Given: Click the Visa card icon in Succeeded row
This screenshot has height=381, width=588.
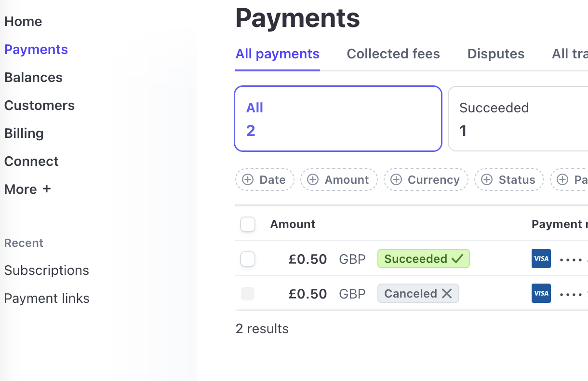Looking at the screenshot, I should [x=541, y=259].
